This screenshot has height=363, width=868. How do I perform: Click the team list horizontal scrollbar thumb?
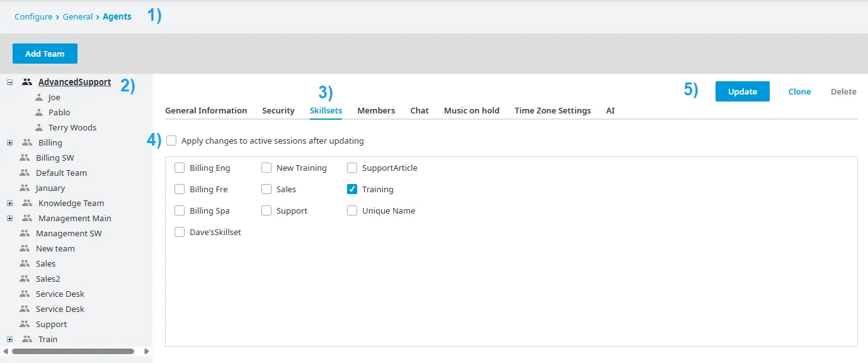(73, 351)
